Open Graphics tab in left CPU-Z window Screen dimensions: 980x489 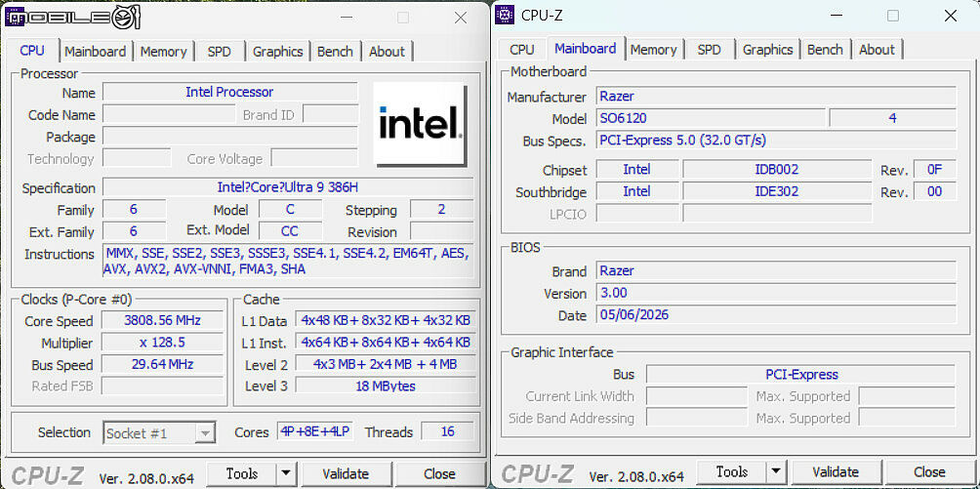click(277, 52)
